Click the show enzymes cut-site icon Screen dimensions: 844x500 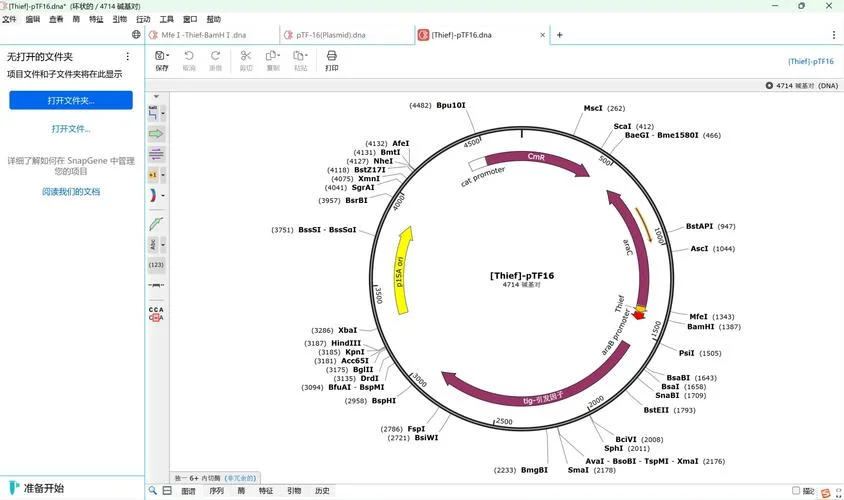tap(153, 113)
